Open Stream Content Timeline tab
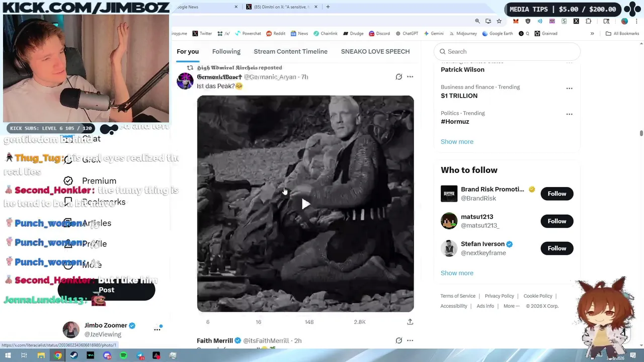 (x=290, y=51)
